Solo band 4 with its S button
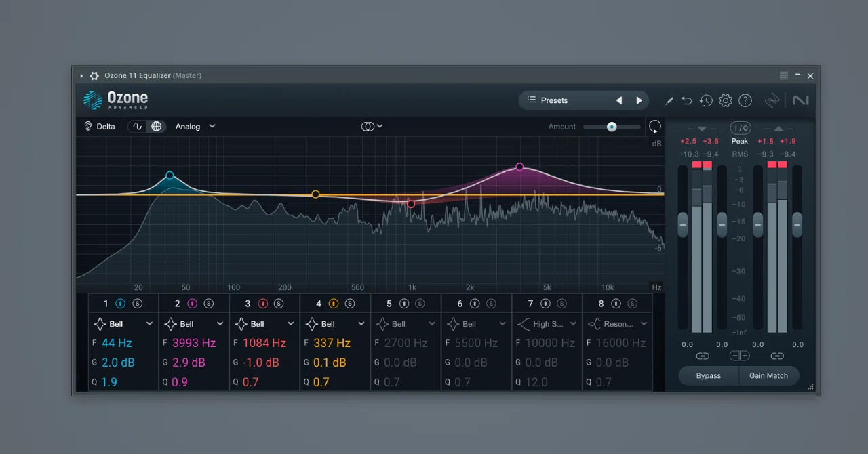This screenshot has height=454, width=868. pyautogui.click(x=349, y=304)
